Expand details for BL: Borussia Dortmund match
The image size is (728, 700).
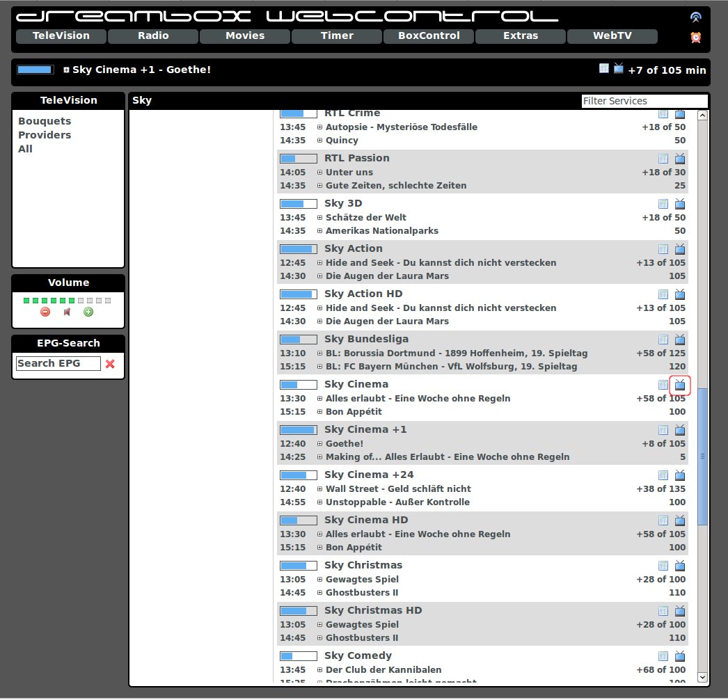tap(320, 353)
